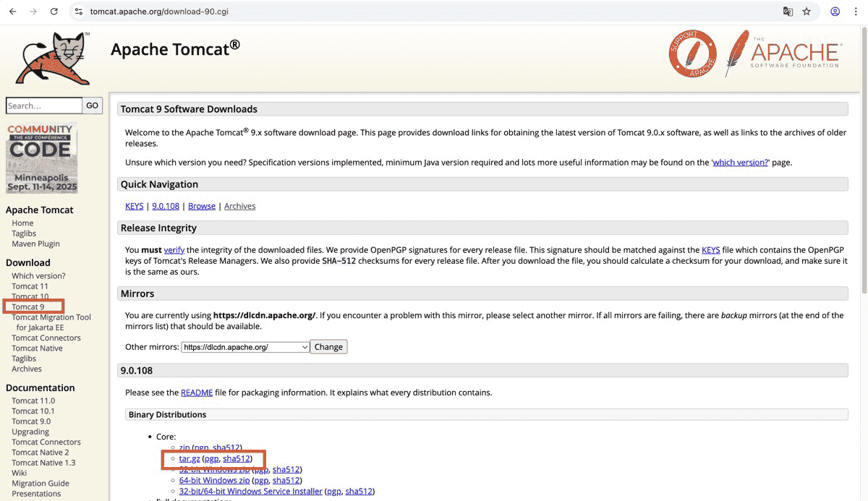Viewport: 868px width, 501px height.
Task: Open the three-dot browser menu
Action: [x=856, y=12]
